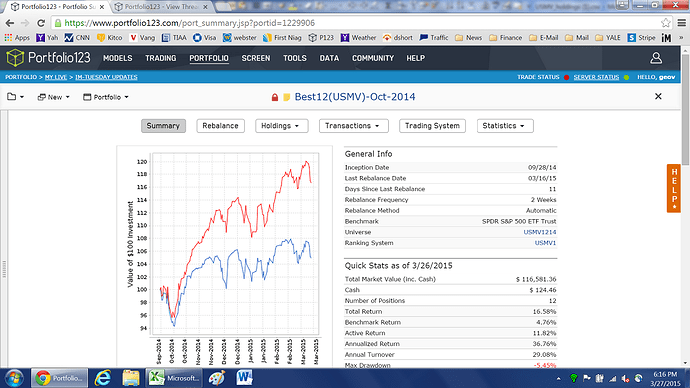Open the CNN bookmark
Screen dimensions: 690x388
[x=77, y=38]
